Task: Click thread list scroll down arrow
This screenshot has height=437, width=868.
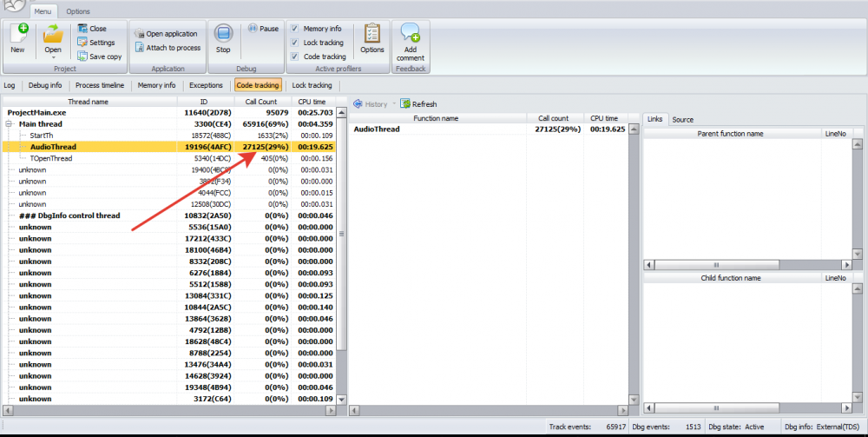Action: pyautogui.click(x=341, y=400)
